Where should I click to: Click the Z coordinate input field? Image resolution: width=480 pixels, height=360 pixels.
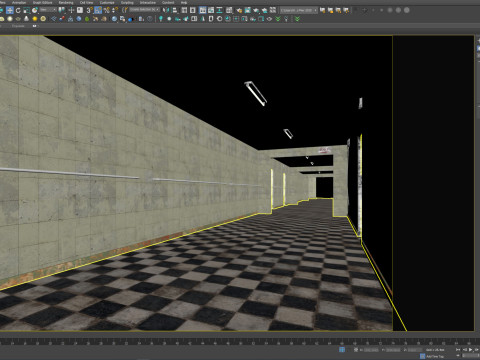click(415, 350)
